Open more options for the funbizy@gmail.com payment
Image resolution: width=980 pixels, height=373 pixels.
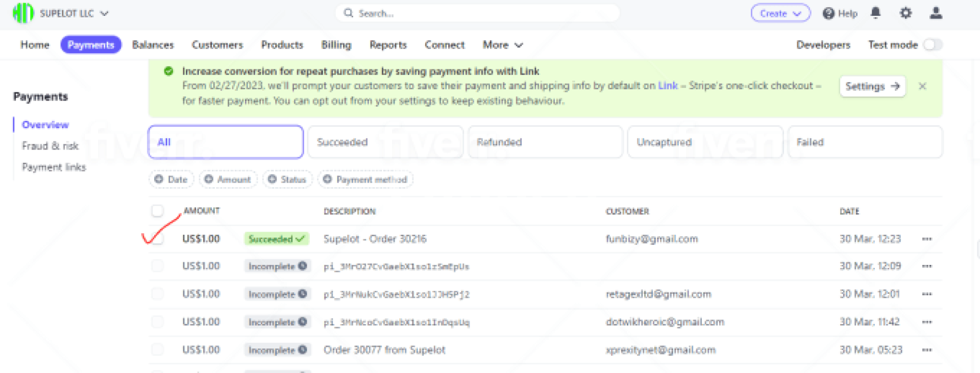pos(927,239)
